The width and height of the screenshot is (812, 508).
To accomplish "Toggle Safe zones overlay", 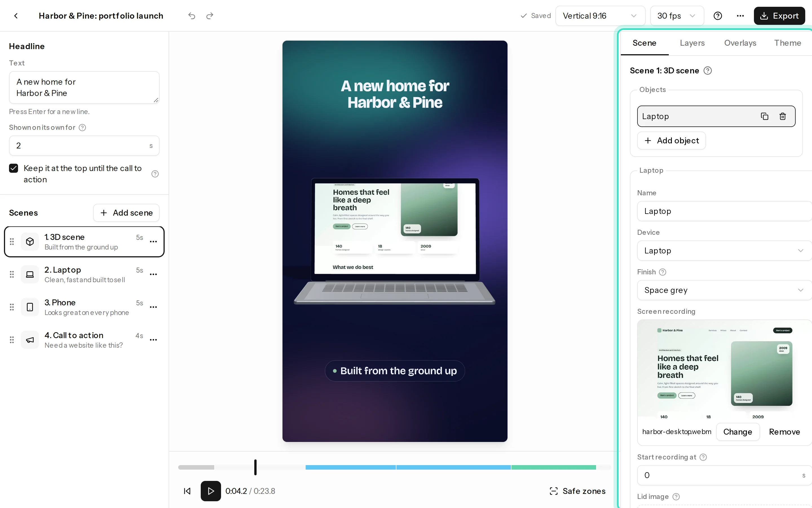I will pos(577,491).
